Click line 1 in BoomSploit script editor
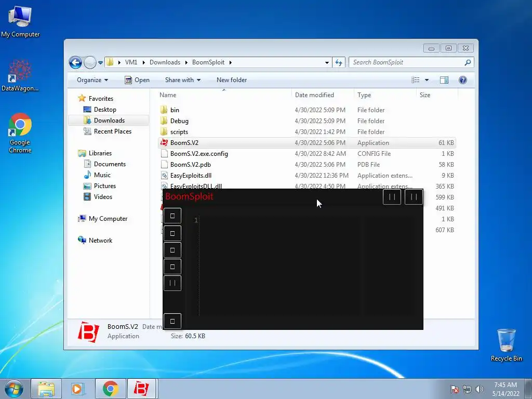Viewport: 532px width, 399px height. pos(196,220)
